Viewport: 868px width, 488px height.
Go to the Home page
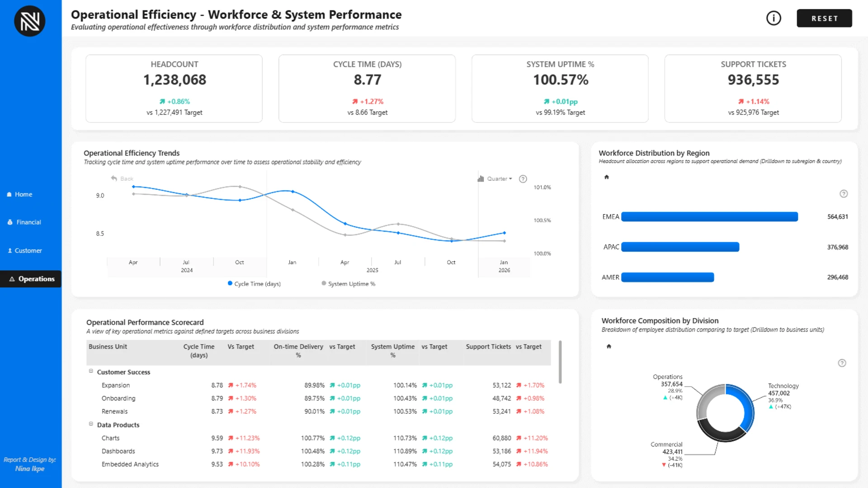[x=24, y=194]
